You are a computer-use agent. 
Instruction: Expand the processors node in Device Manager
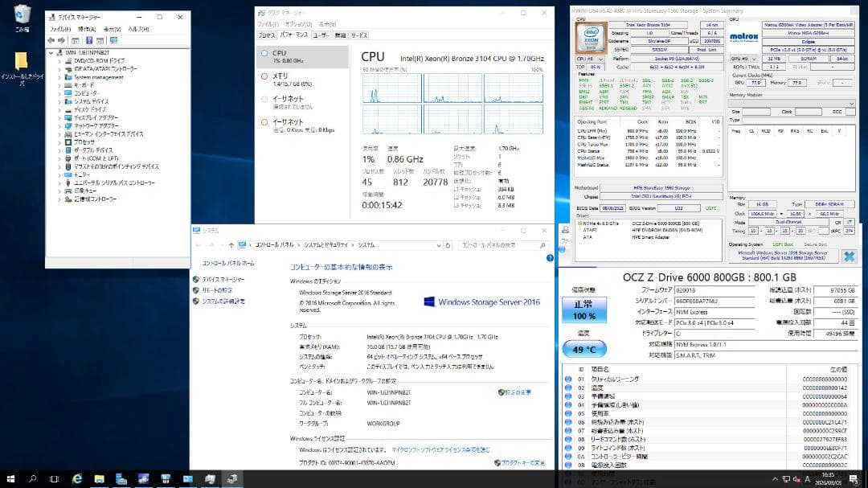pos(59,142)
